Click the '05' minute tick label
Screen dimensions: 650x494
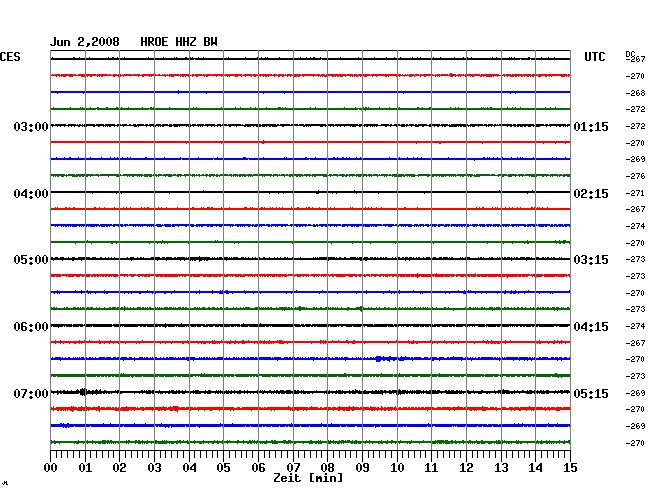click(223, 468)
